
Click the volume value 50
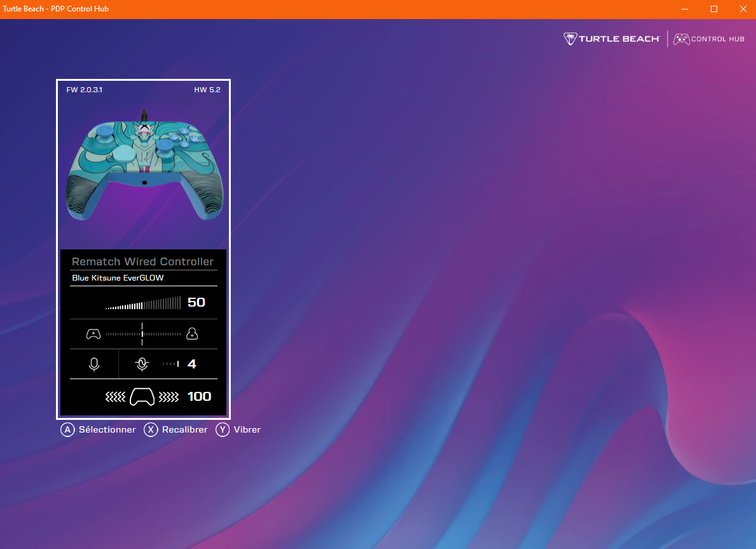coord(196,303)
